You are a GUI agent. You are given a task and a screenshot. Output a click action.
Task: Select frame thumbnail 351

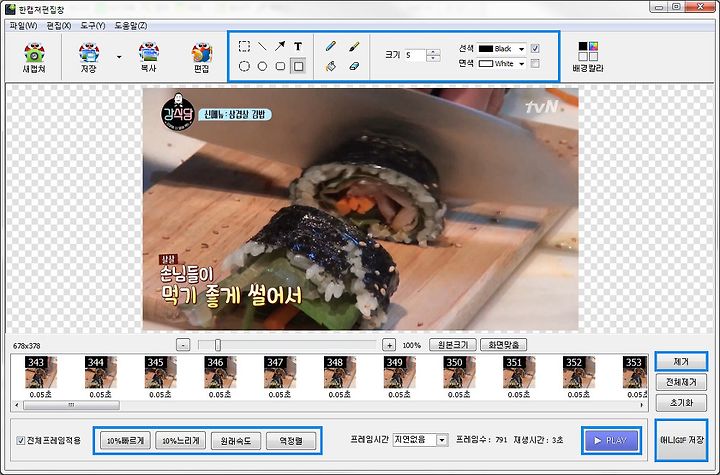[x=519, y=372]
